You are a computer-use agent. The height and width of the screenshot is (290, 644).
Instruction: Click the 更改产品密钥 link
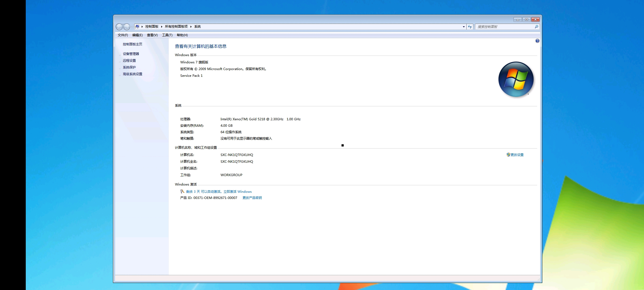click(252, 198)
